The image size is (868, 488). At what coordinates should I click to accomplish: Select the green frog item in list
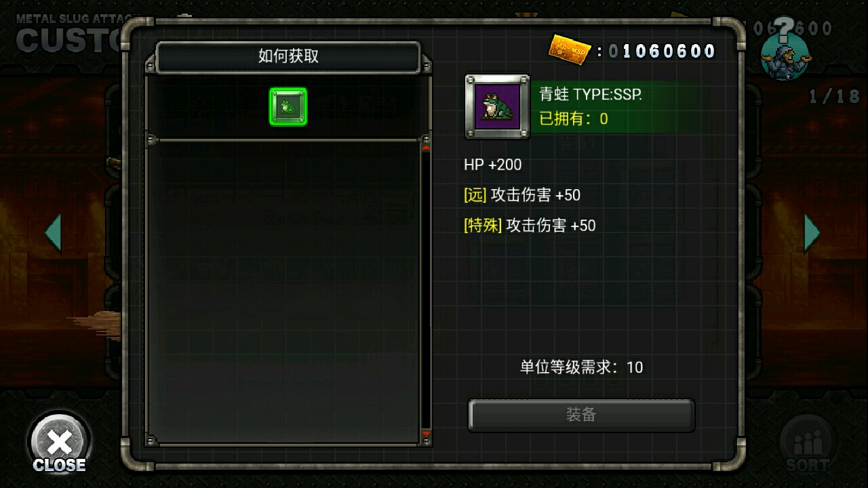(x=288, y=106)
